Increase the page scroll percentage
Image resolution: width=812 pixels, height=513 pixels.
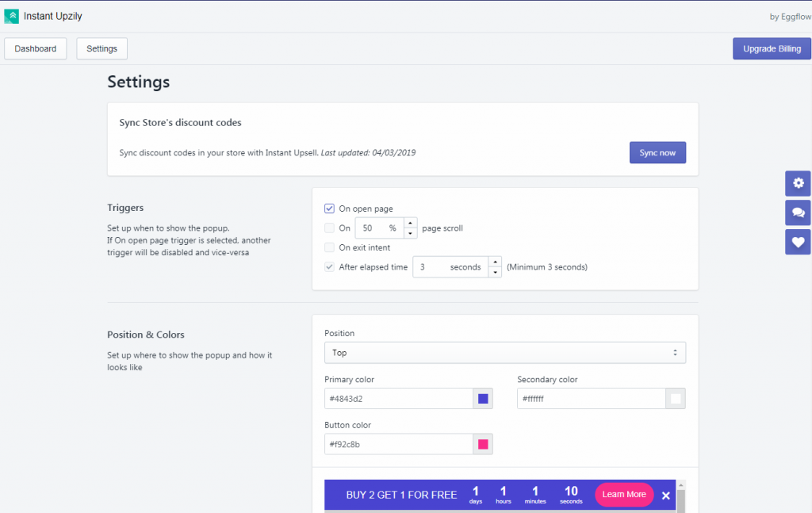click(x=410, y=223)
